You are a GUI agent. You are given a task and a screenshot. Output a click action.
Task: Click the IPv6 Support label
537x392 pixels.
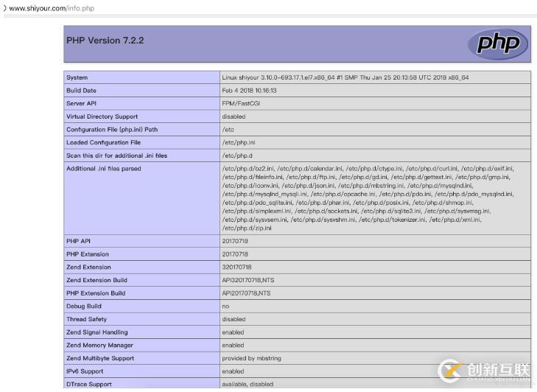[85, 371]
